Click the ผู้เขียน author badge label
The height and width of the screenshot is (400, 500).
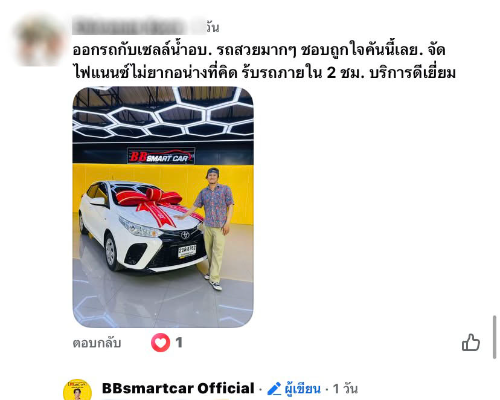[303, 389]
